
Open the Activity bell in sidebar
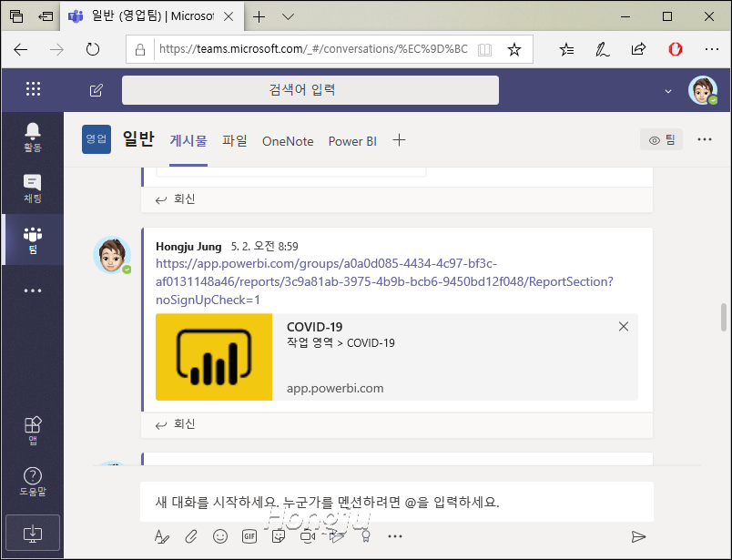click(33, 137)
